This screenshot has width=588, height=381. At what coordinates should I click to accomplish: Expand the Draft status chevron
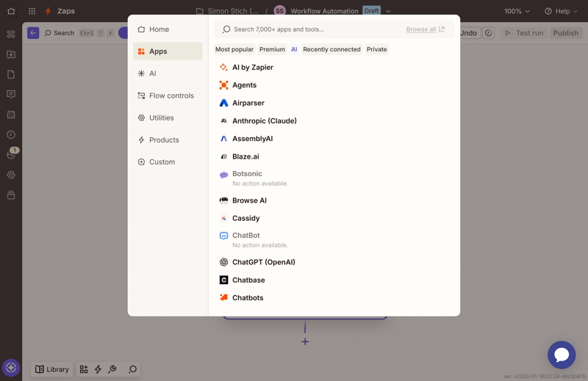click(x=388, y=12)
